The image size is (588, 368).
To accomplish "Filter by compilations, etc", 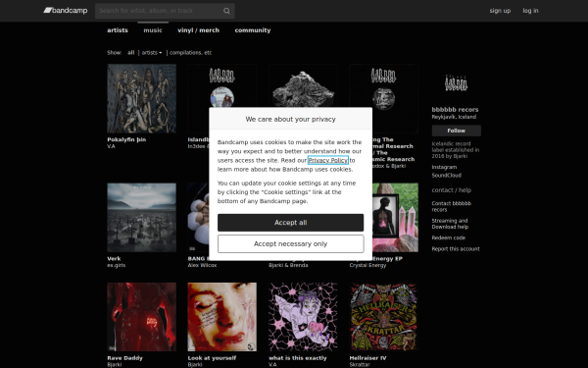I will click(190, 53).
